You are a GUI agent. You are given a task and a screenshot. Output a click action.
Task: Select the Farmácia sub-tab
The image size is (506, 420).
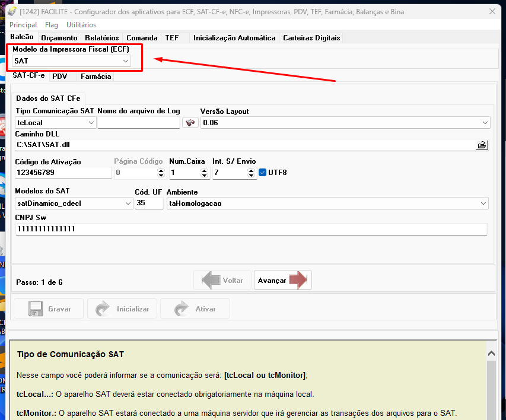[96, 77]
